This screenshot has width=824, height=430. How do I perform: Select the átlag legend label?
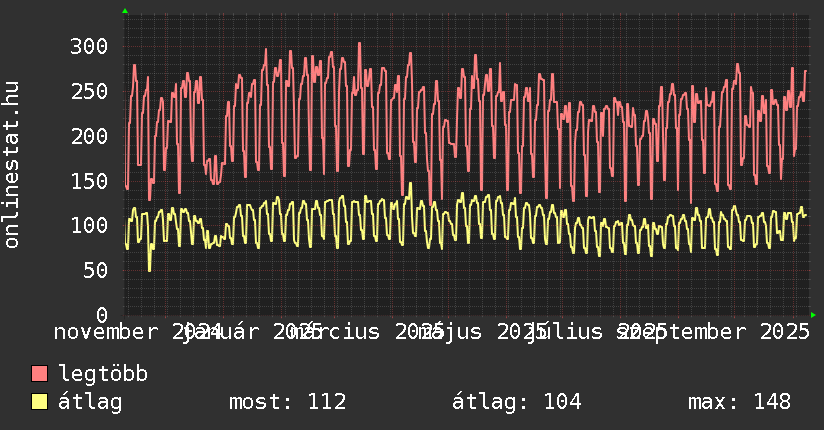[90, 402]
